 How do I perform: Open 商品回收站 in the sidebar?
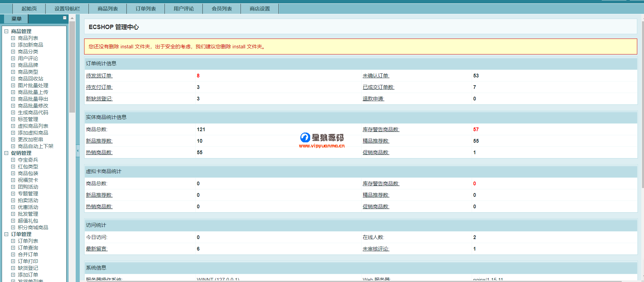point(30,78)
